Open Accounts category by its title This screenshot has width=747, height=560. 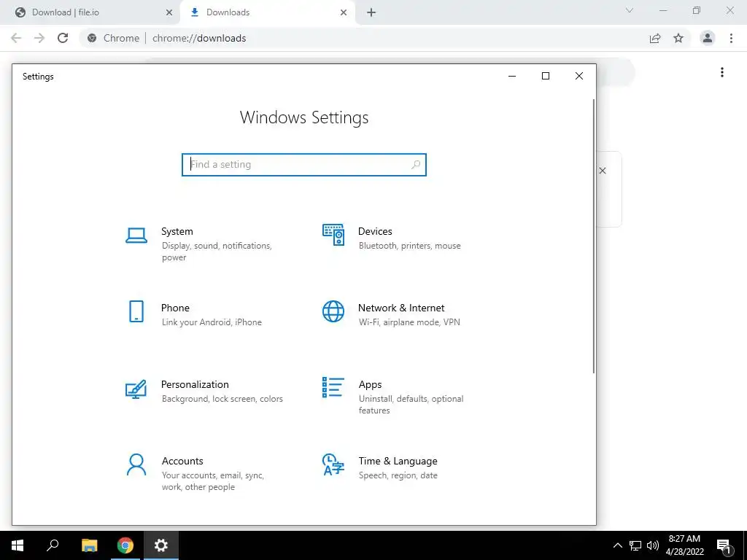click(182, 461)
